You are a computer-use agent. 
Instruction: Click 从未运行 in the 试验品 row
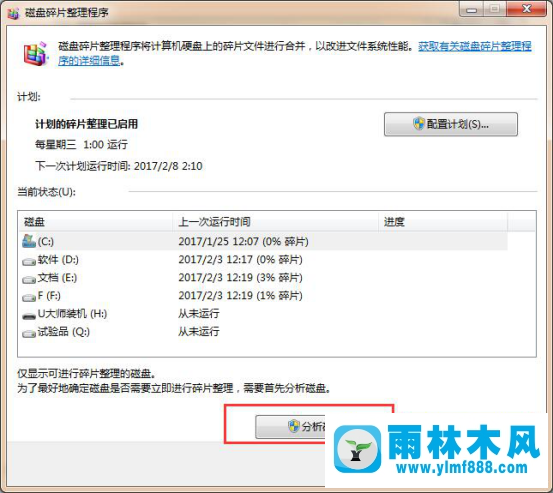point(199,331)
